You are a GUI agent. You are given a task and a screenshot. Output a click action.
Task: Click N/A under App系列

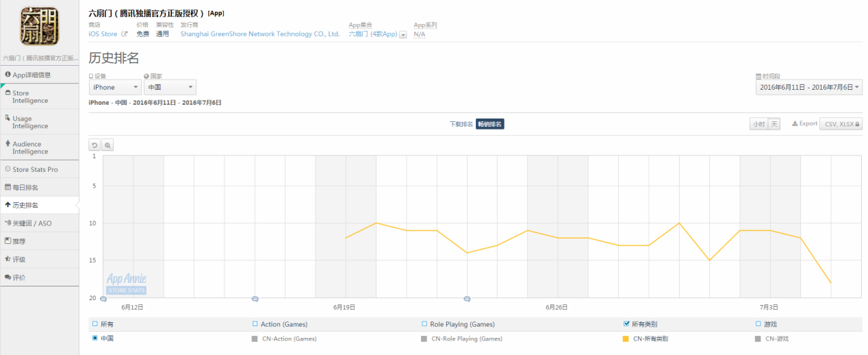click(420, 34)
